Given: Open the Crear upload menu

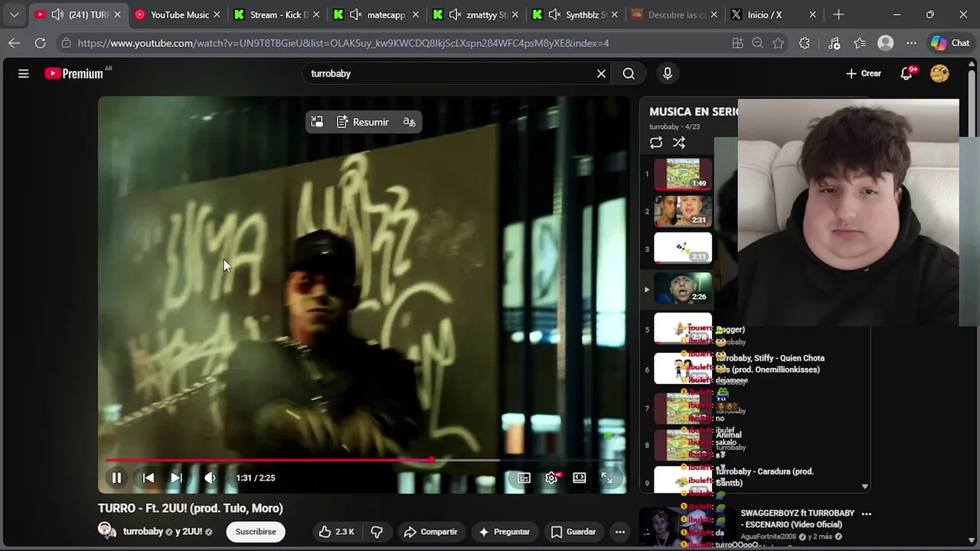Looking at the screenshot, I should (864, 73).
